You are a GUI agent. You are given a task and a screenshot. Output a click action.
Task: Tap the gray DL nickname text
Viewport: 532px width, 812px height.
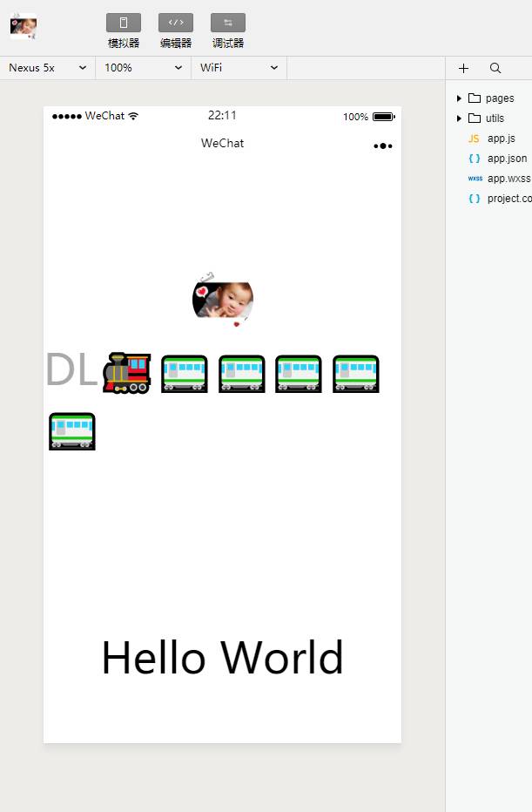tap(71, 369)
